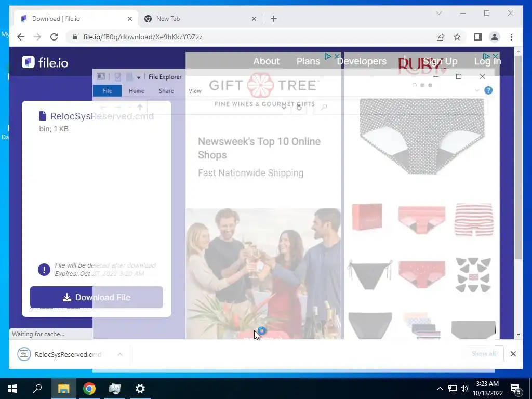Open About page on file.io
The image size is (532, 399).
[x=267, y=61]
